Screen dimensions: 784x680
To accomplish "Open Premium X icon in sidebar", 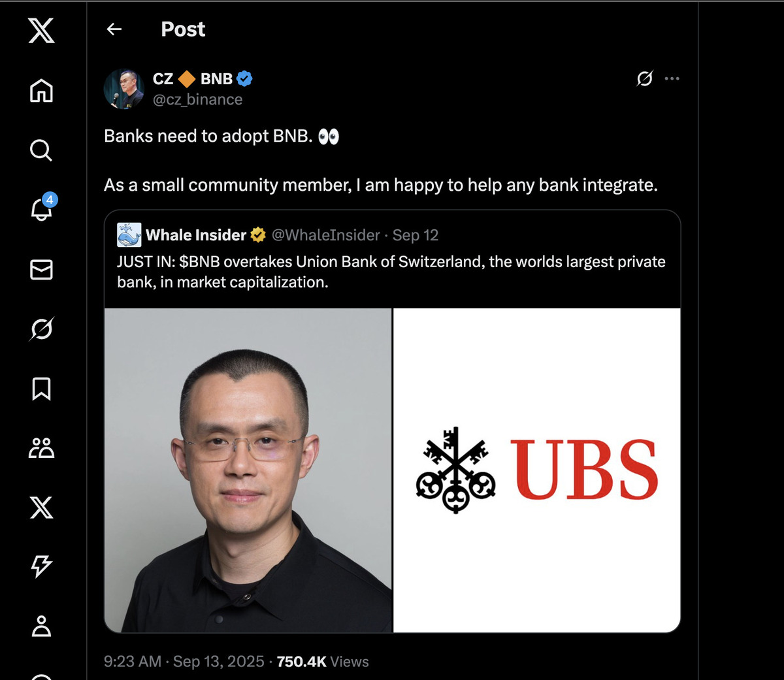I will click(41, 508).
